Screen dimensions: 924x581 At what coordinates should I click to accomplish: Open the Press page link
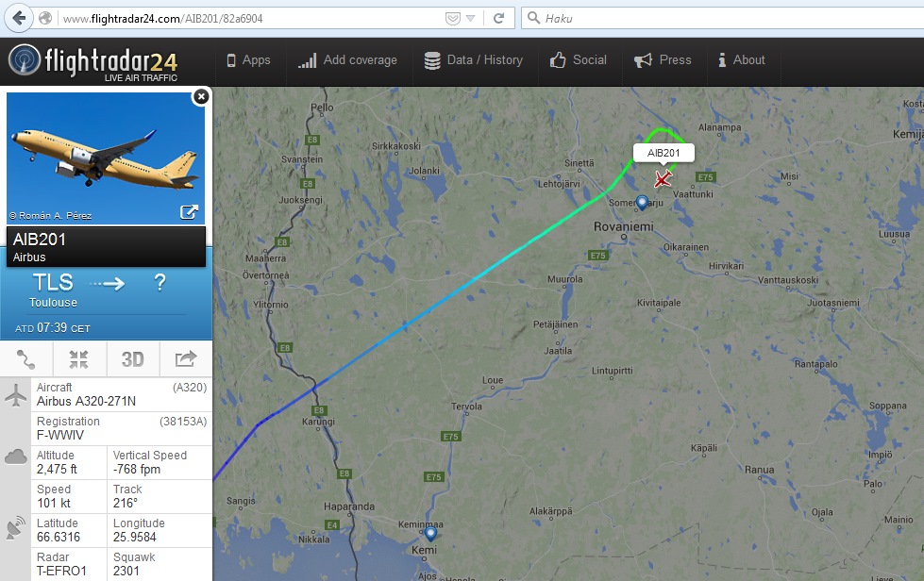click(663, 60)
